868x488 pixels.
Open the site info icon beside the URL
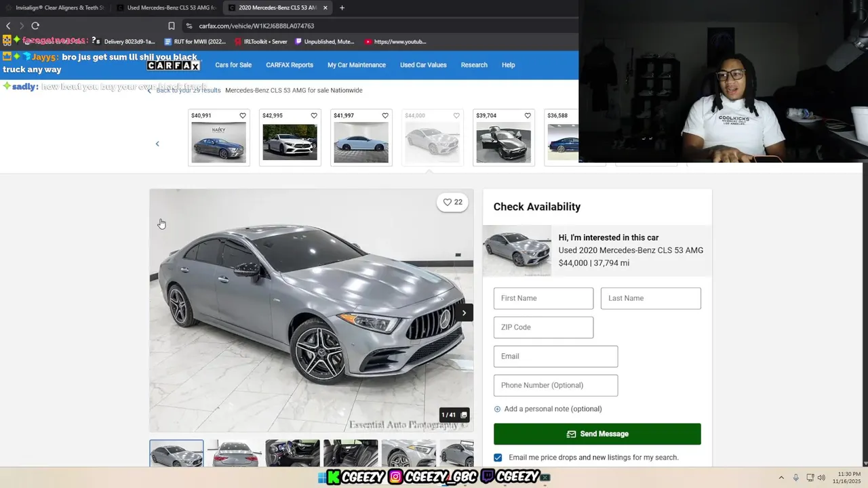(189, 26)
